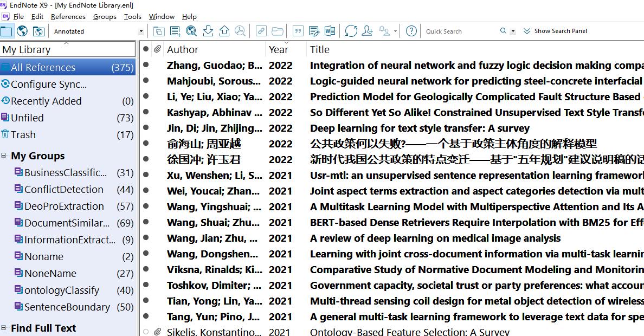Select 'Deep learning for text style transfer: A survey'
Screen dimensions: 644x336
click(420, 128)
